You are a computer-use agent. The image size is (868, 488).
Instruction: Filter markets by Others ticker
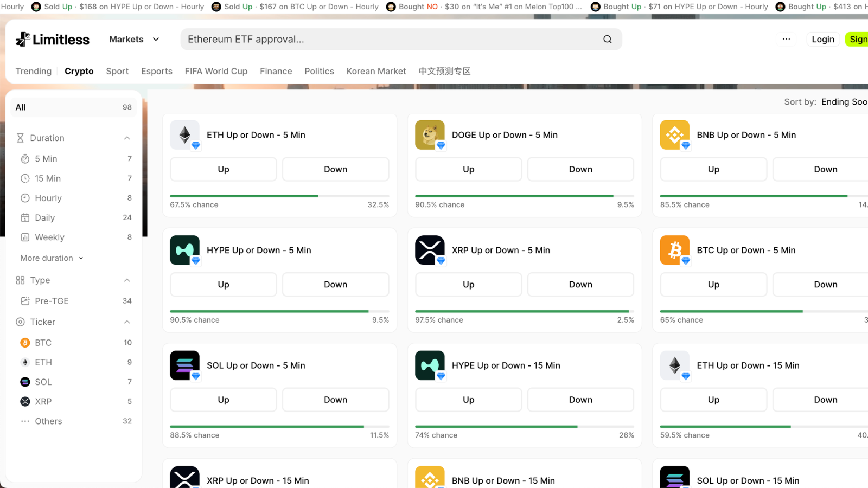76,421
